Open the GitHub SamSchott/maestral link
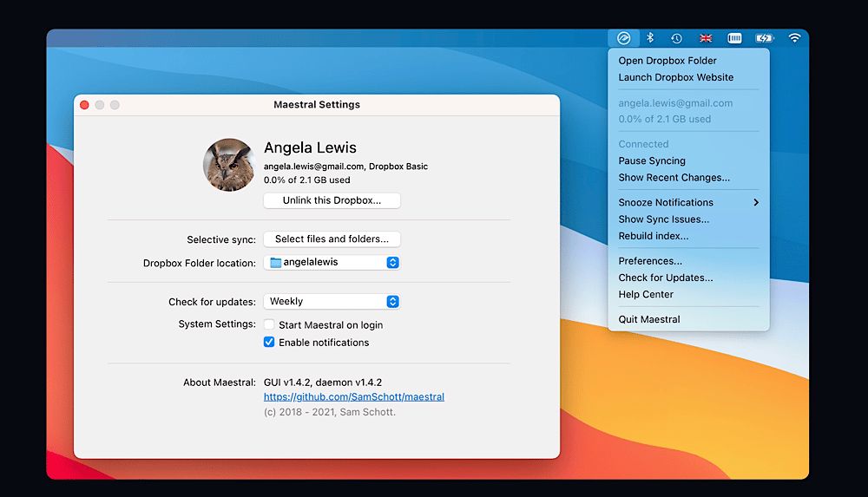The width and height of the screenshot is (868, 497). [x=354, y=397]
